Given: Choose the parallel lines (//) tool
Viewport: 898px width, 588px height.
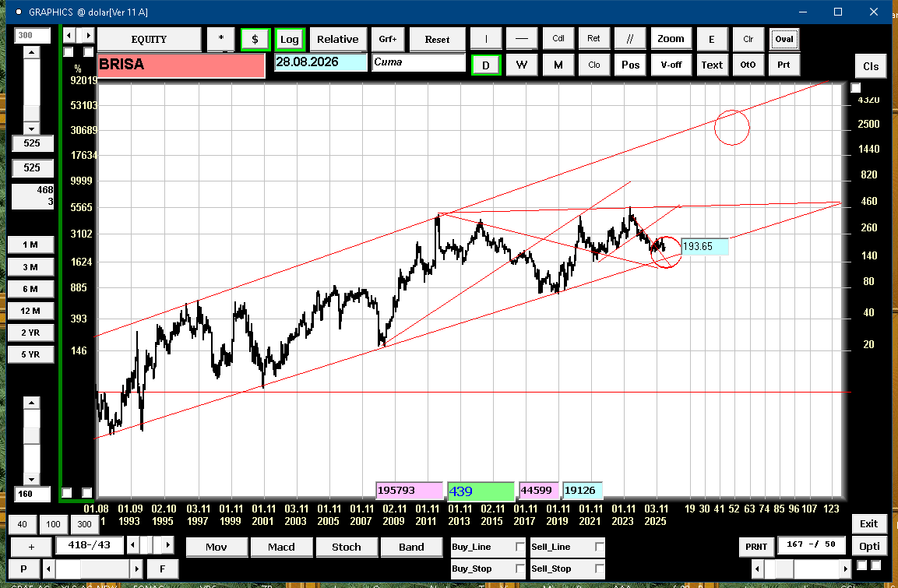Looking at the screenshot, I should point(629,39).
